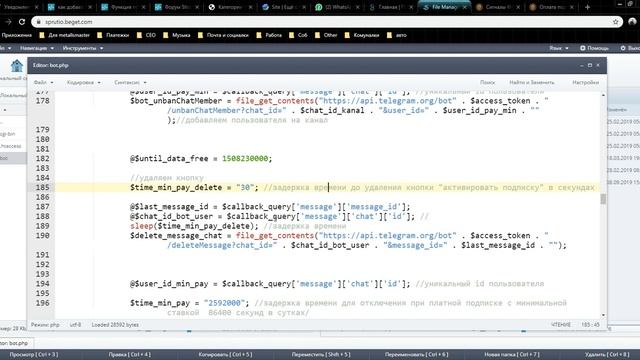Open the 'Язык' language dropdown

click(559, 48)
